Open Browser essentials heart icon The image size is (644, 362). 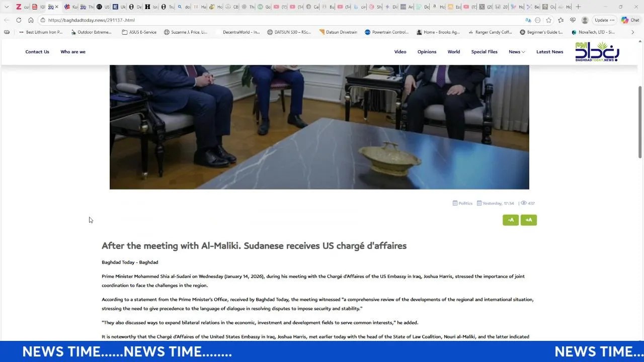pyautogui.click(x=573, y=20)
